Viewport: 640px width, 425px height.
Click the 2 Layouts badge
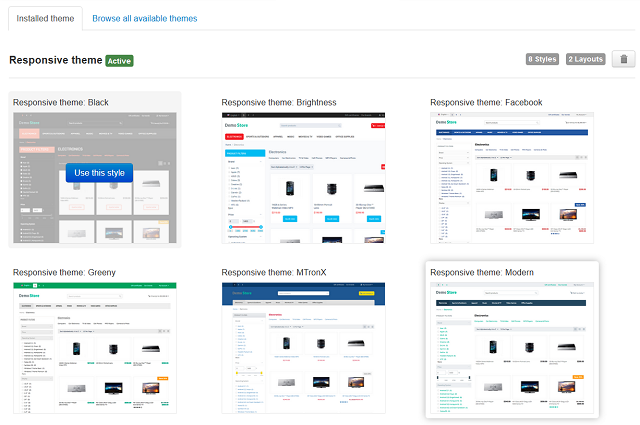pyautogui.click(x=585, y=59)
